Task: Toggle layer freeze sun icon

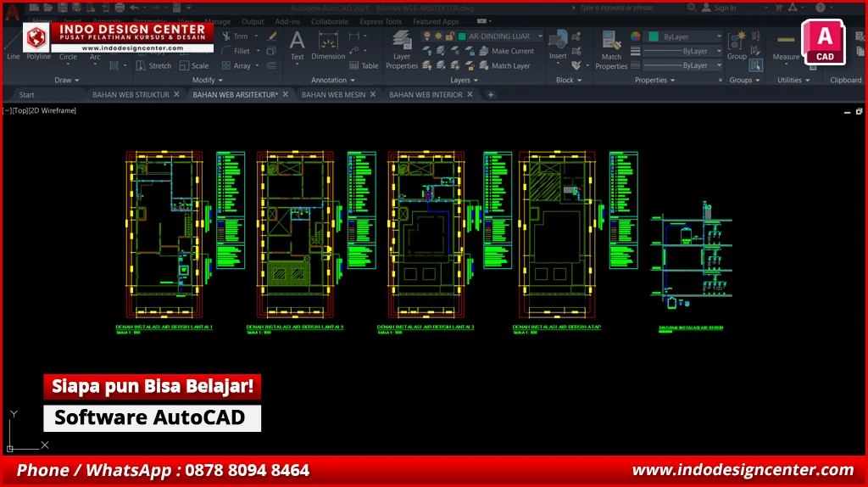Action: (x=438, y=36)
